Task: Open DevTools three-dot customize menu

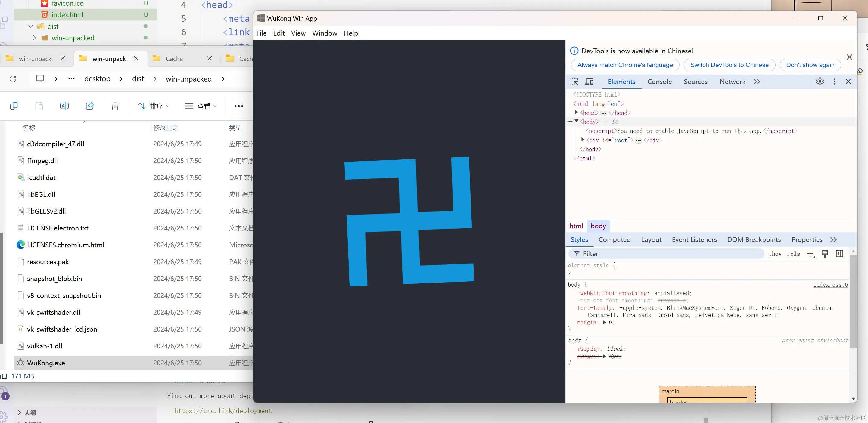Action: point(835,82)
